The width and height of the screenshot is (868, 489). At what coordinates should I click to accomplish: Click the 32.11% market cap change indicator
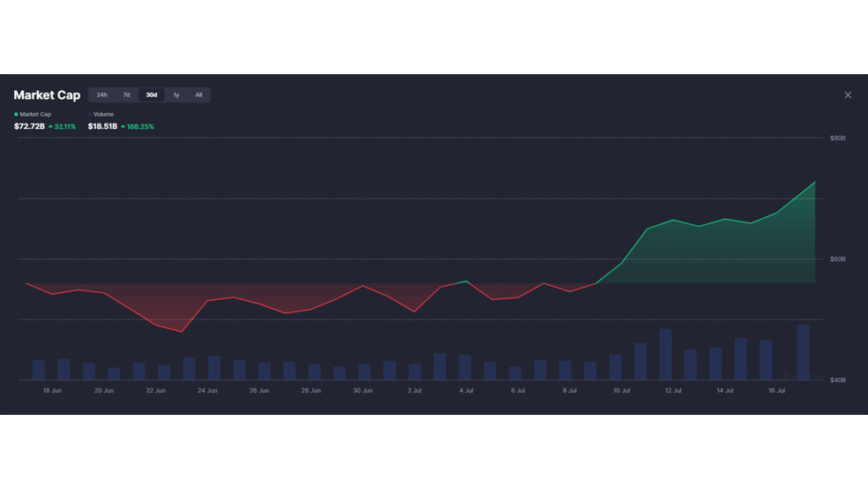tap(62, 126)
